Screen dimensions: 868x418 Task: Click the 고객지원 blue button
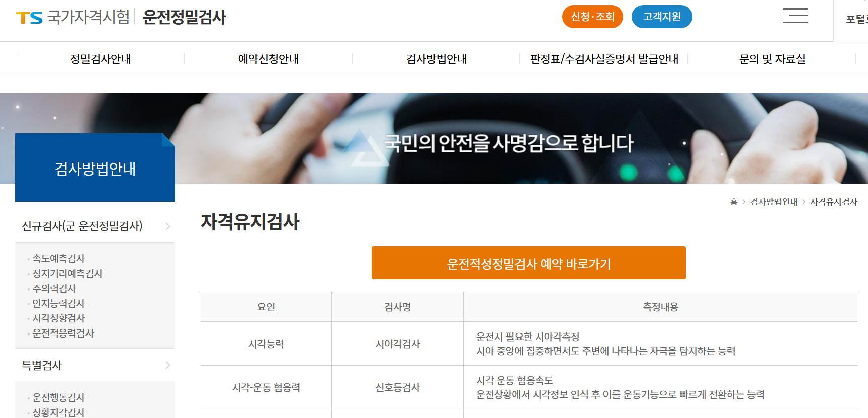pyautogui.click(x=662, y=17)
